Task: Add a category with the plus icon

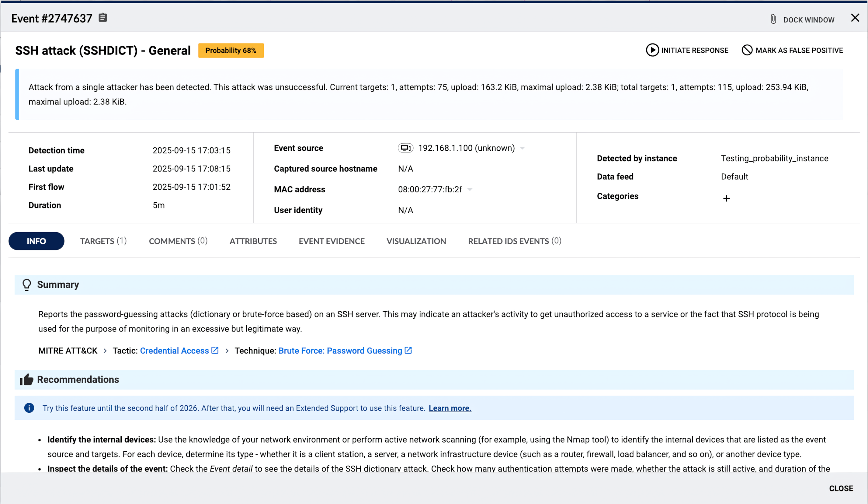Action: click(x=727, y=198)
